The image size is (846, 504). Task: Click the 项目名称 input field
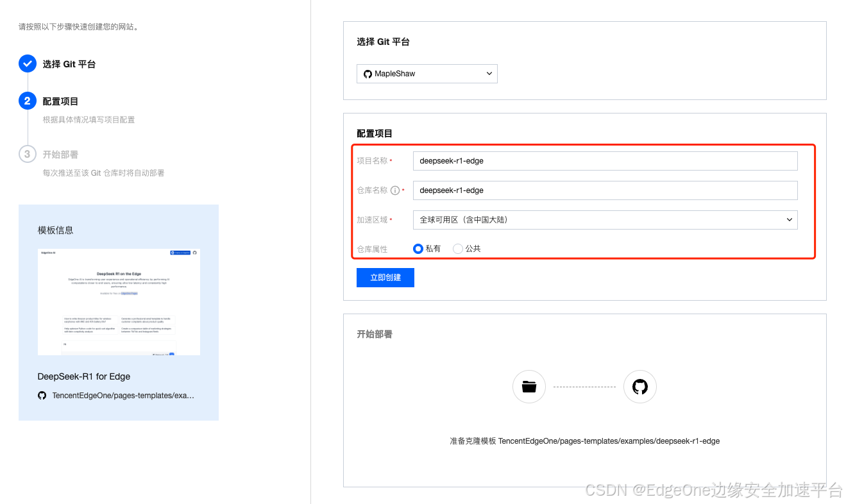pos(605,161)
